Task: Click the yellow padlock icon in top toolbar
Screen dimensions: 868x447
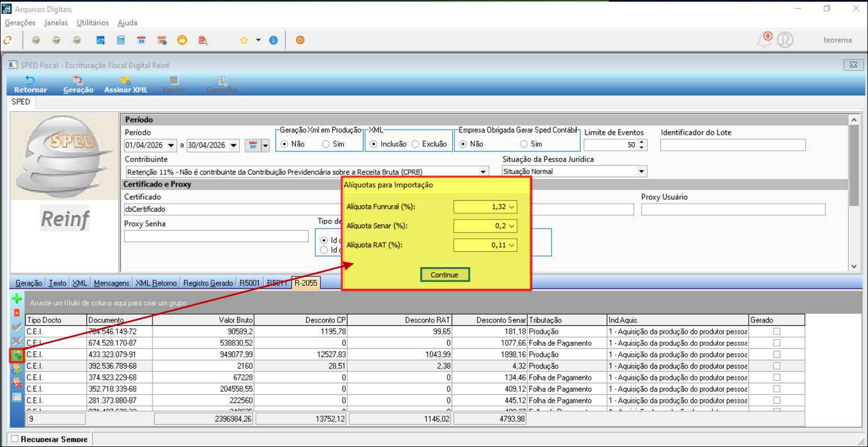Action: 182,40
